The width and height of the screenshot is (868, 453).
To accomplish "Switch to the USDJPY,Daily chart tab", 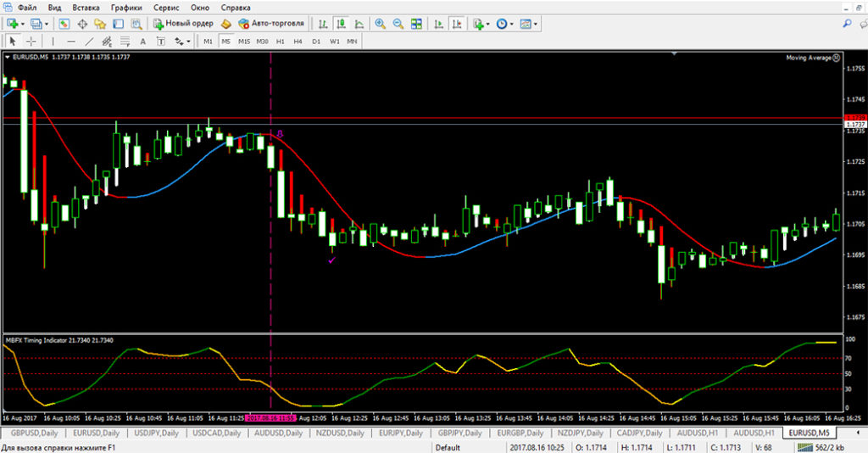I will 157,433.
